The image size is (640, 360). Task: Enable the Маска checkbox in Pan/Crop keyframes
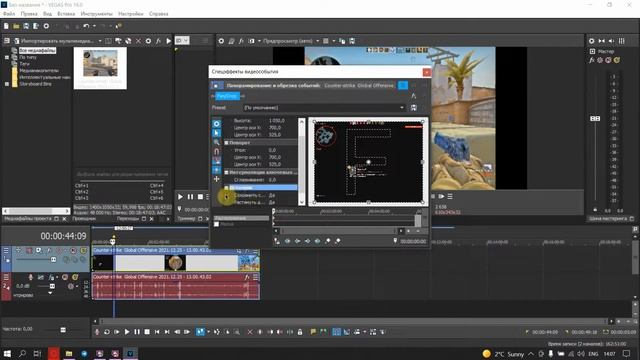click(217, 224)
